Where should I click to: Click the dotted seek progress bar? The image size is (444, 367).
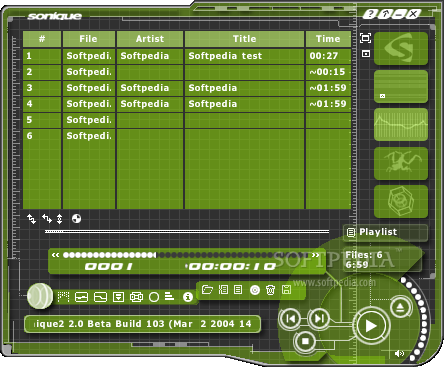(187, 255)
